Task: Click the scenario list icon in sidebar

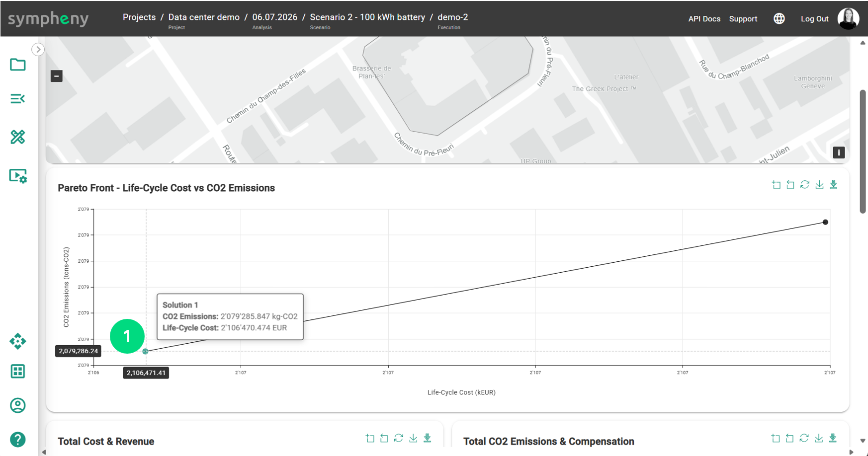Action: point(18,99)
